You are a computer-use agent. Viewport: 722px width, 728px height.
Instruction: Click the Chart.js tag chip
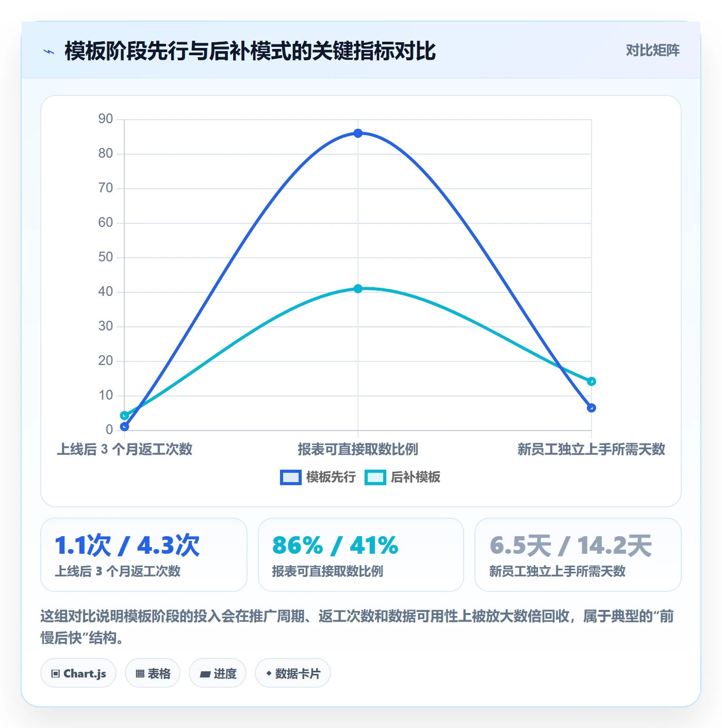tap(78, 673)
